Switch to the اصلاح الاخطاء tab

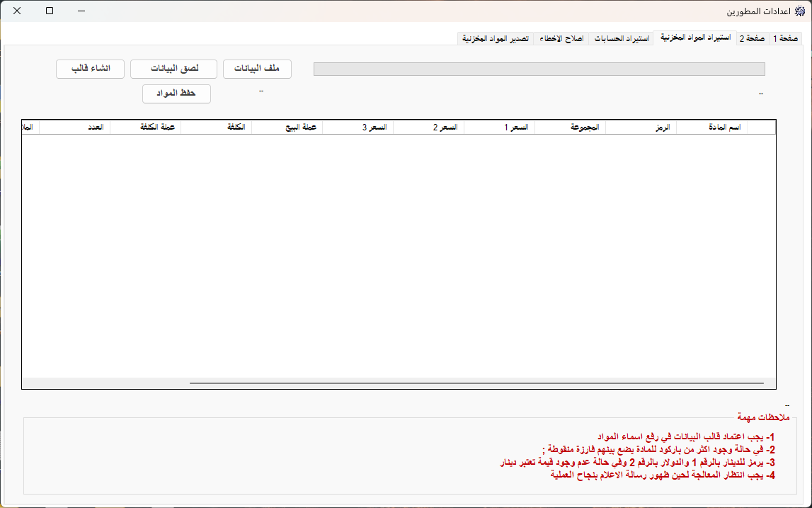[x=561, y=39]
